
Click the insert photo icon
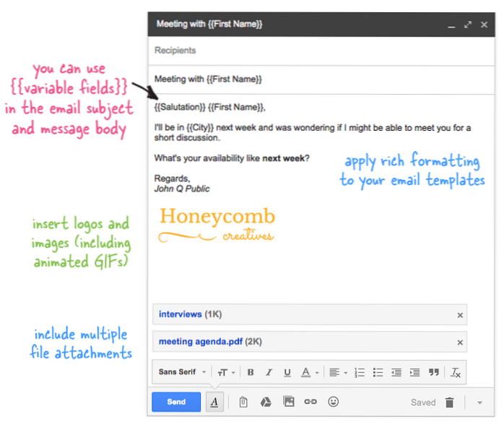(x=288, y=402)
